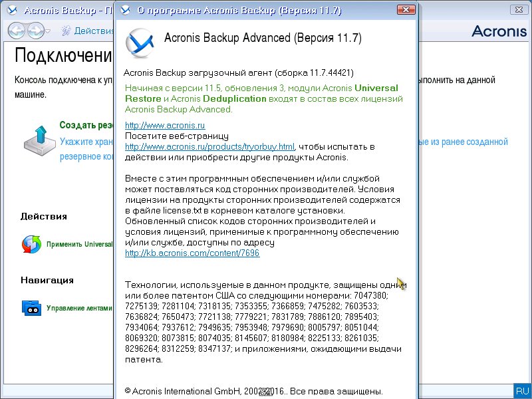Click Применить Universal Restore action
This screenshot has width=532, height=399.
tap(80, 244)
